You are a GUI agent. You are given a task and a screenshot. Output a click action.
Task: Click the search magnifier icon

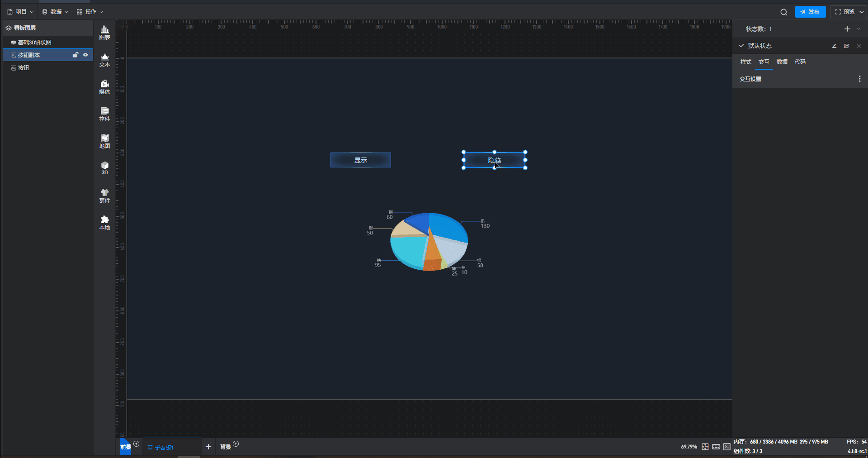pyautogui.click(x=783, y=12)
